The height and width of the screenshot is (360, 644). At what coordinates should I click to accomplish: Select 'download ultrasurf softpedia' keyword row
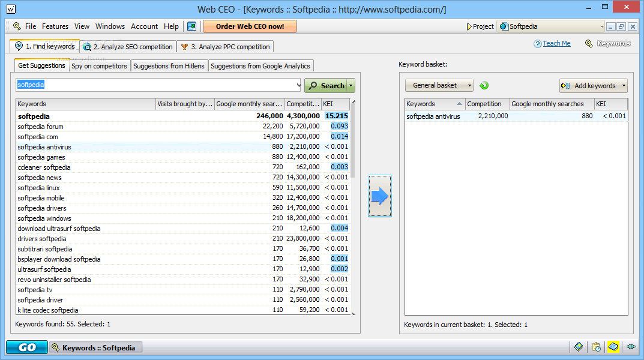click(183, 229)
